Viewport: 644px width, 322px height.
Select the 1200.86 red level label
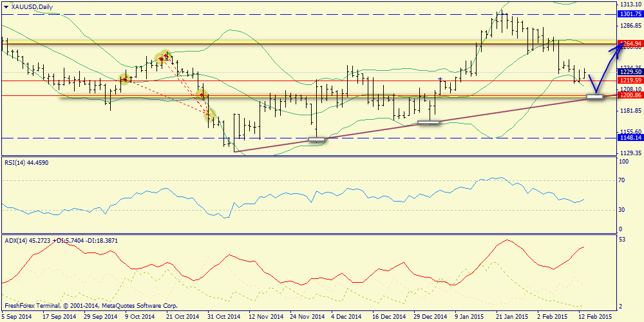[630, 95]
